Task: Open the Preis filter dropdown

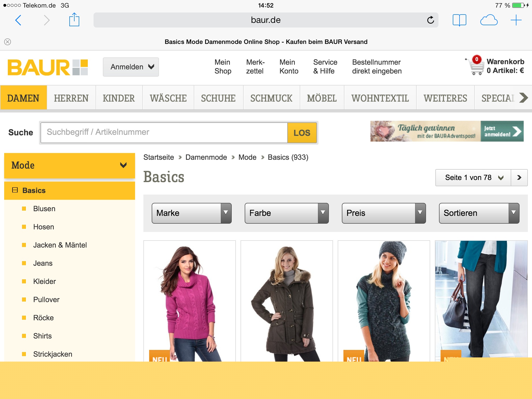Action: [x=384, y=213]
